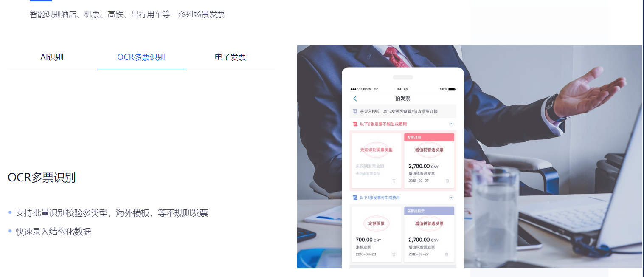The width and height of the screenshot is (644, 277).
Task: Click trash icon on 定额发票 card
Action: [x=394, y=254]
